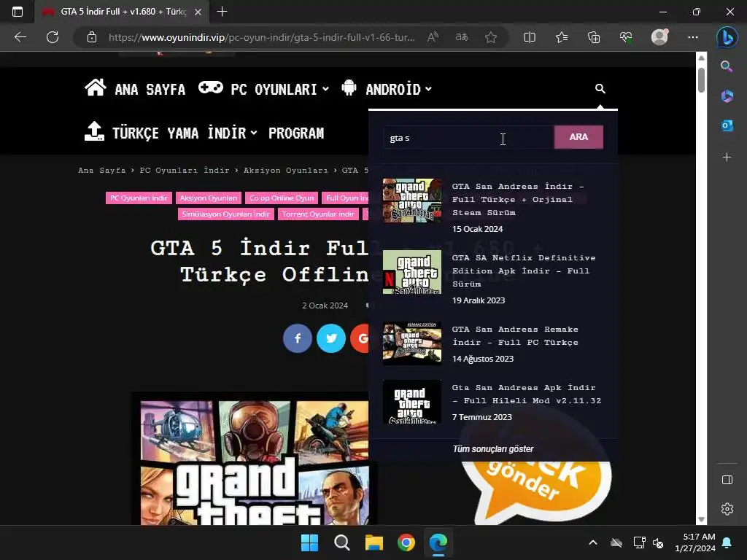Viewport: 747px width, 560px height.
Task: Click the browser address bar URL
Action: tap(261, 37)
